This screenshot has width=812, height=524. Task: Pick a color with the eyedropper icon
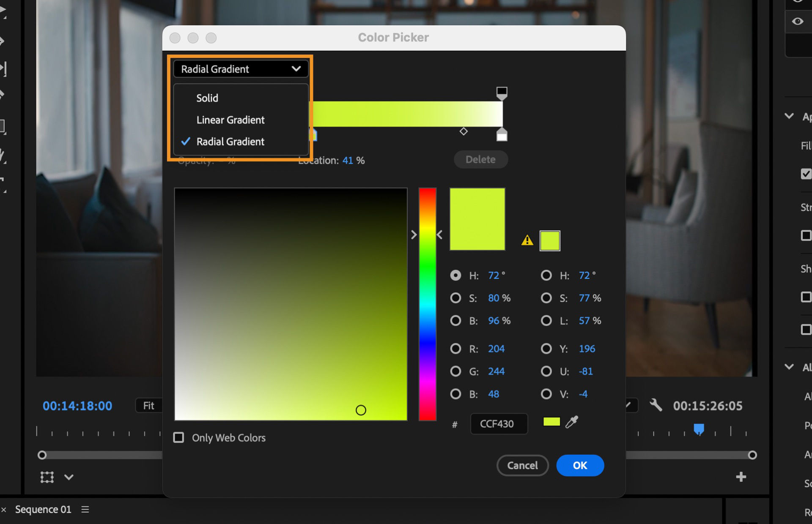click(571, 421)
